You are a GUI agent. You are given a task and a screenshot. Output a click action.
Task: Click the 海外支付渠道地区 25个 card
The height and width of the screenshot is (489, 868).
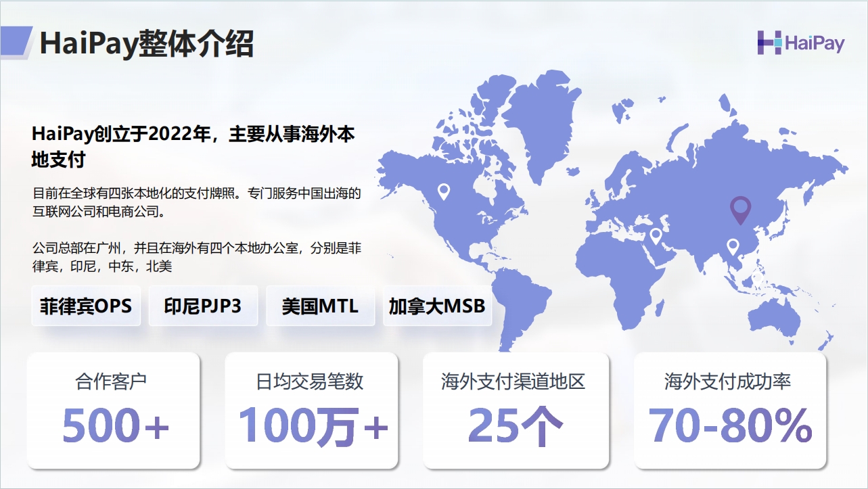516,410
